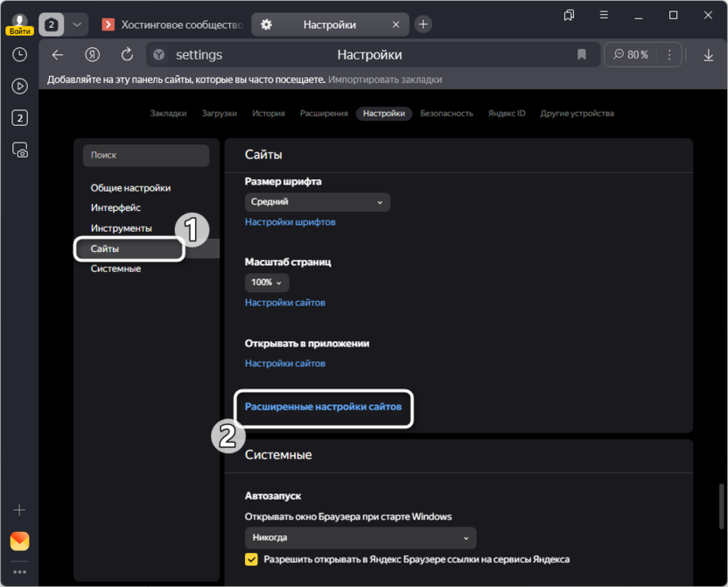Viewport: 728px width, 587px height.
Task: Switch to the Безопасность tab
Action: (x=446, y=114)
